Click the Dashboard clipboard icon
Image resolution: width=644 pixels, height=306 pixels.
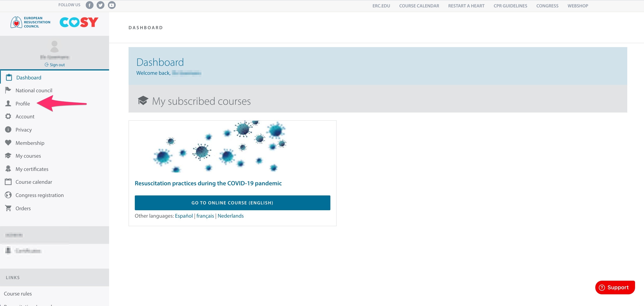(9, 77)
